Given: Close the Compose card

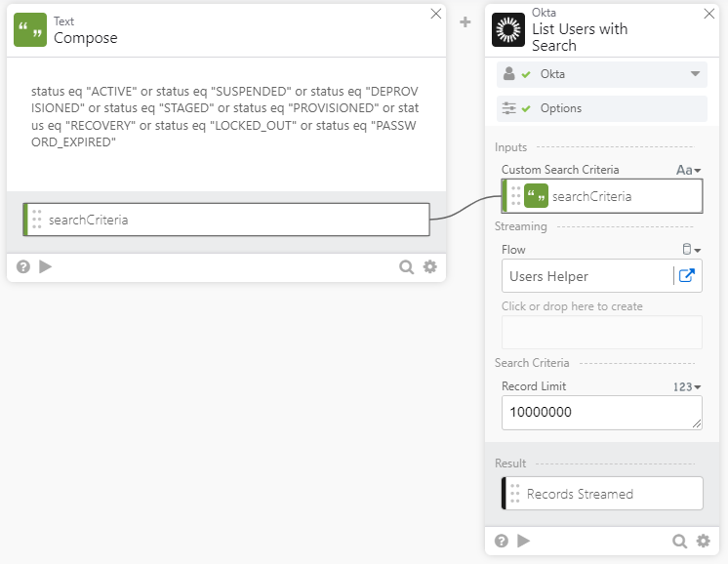Looking at the screenshot, I should [x=435, y=14].
